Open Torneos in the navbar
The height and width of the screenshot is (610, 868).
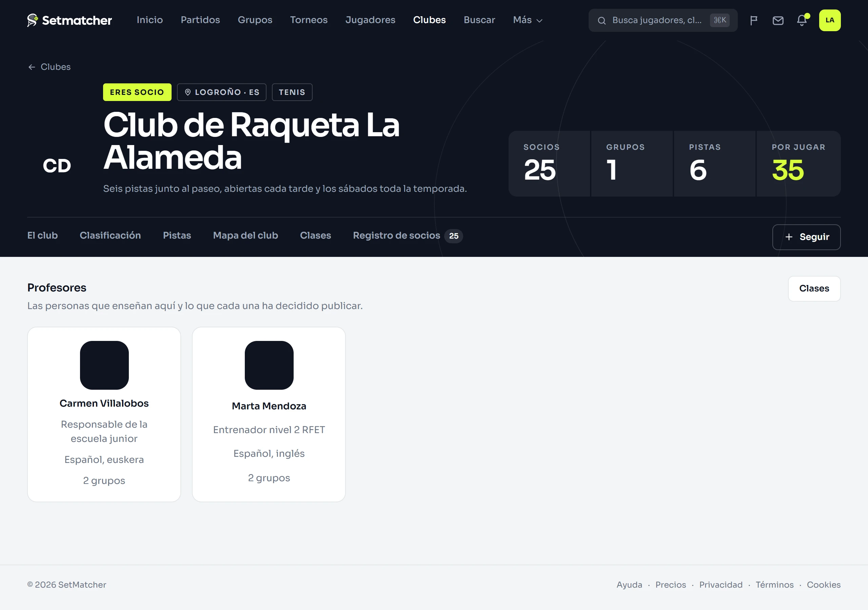(x=309, y=20)
